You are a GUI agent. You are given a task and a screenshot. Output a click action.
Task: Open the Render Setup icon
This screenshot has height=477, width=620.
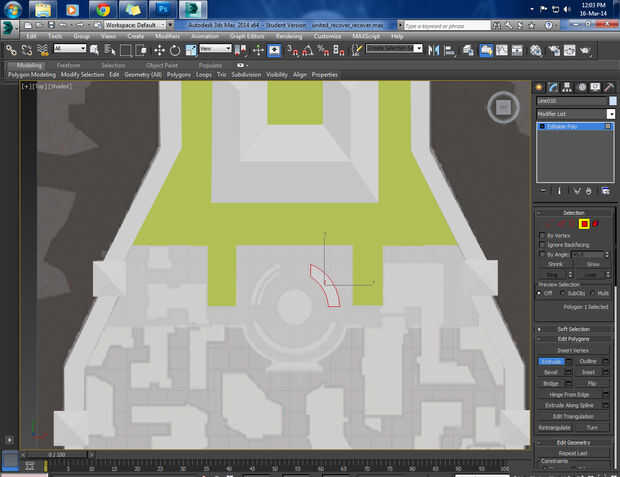click(554, 50)
